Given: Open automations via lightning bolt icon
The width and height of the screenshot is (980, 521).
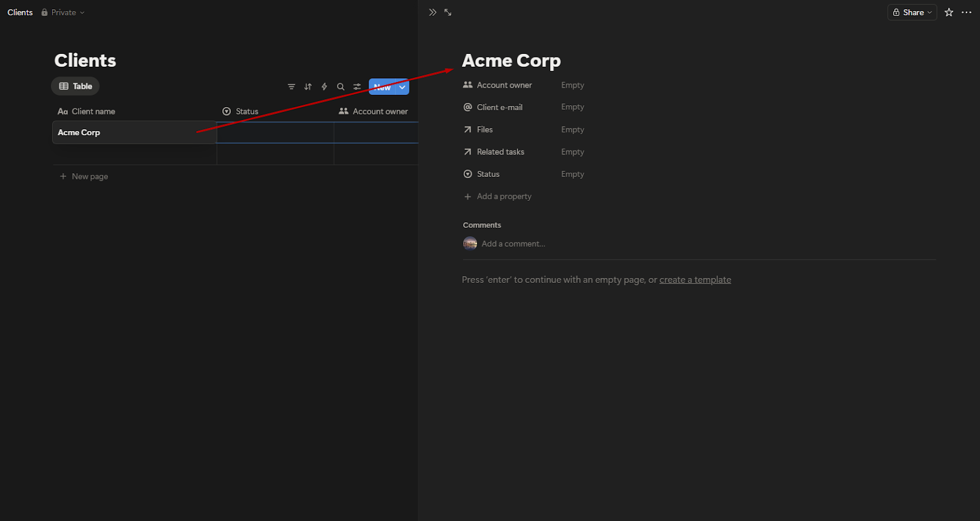Looking at the screenshot, I should [324, 87].
